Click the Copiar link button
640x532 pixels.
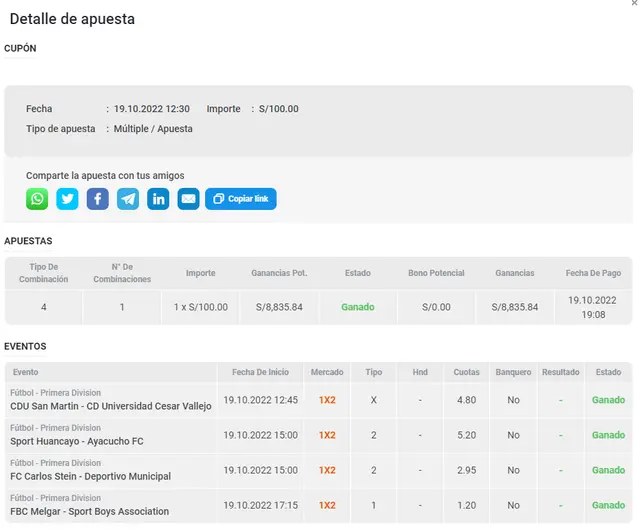point(241,199)
